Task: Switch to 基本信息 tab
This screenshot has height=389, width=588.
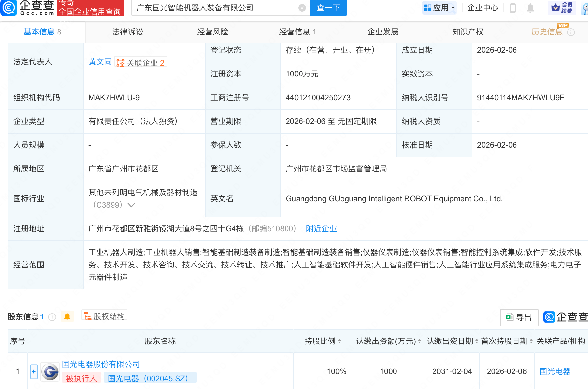Action: 42,32
